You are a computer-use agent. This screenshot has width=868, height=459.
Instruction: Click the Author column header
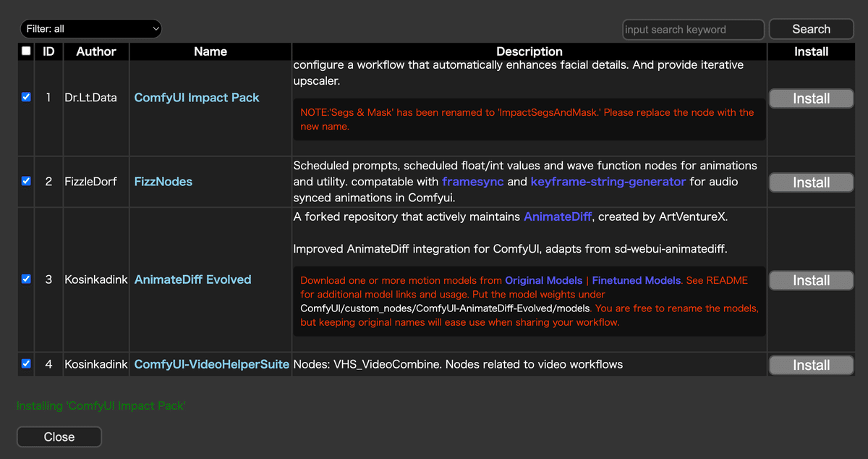96,51
